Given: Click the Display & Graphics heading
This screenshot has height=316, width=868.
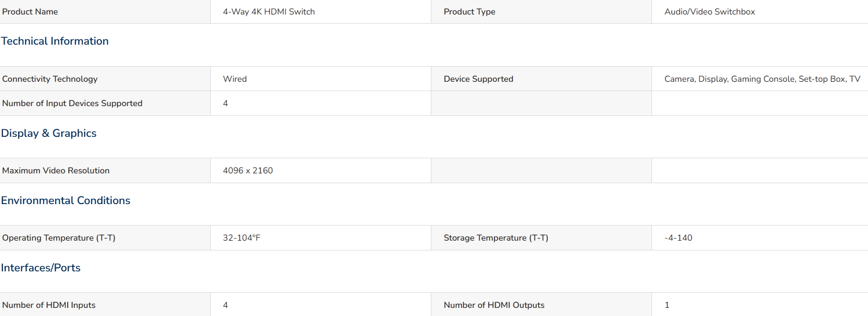Looking at the screenshot, I should coord(49,133).
